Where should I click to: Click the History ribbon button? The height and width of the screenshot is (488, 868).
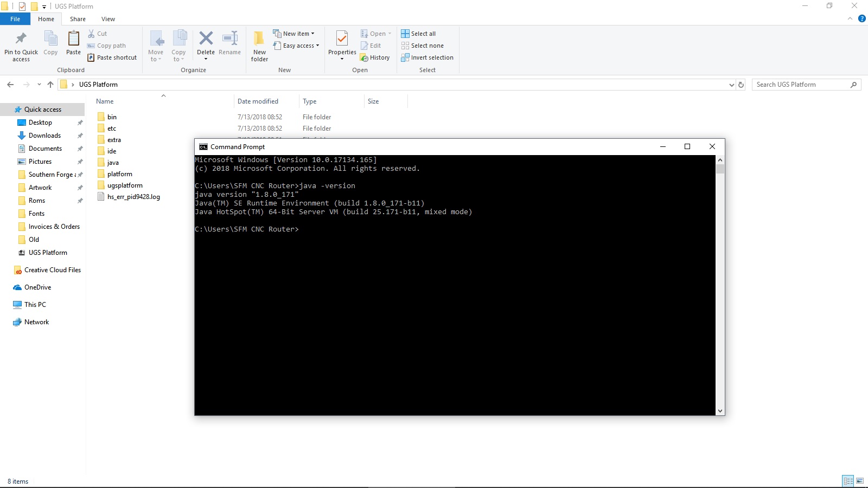pos(375,57)
